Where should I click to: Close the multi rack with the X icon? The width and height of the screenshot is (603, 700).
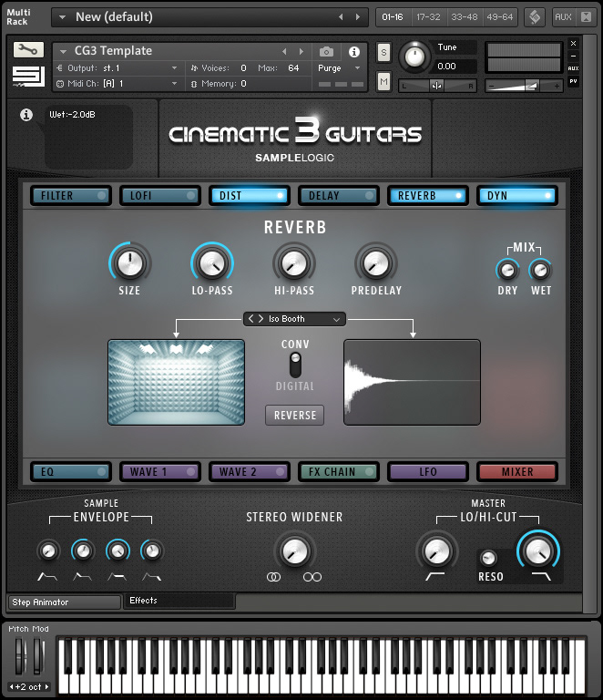(x=586, y=17)
